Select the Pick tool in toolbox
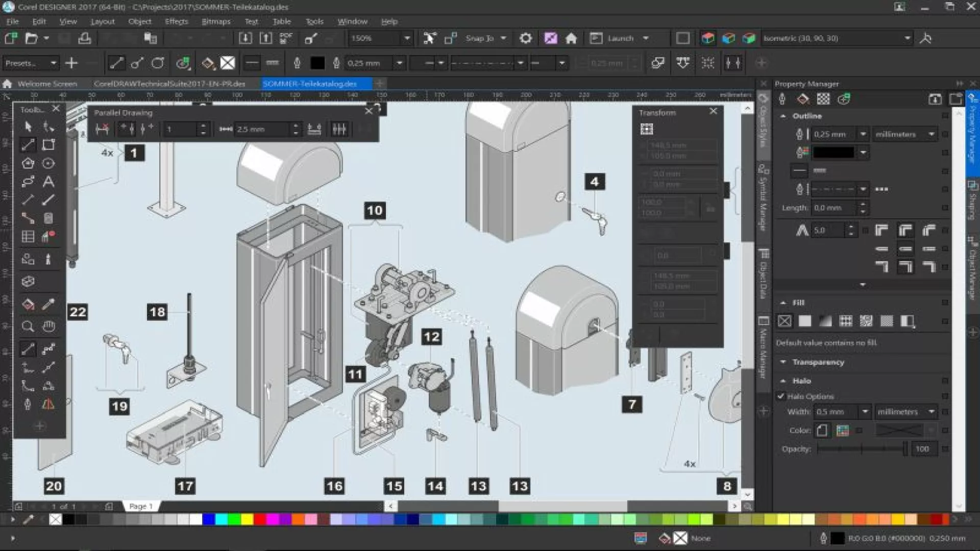This screenshot has width=980, height=551. 28,127
